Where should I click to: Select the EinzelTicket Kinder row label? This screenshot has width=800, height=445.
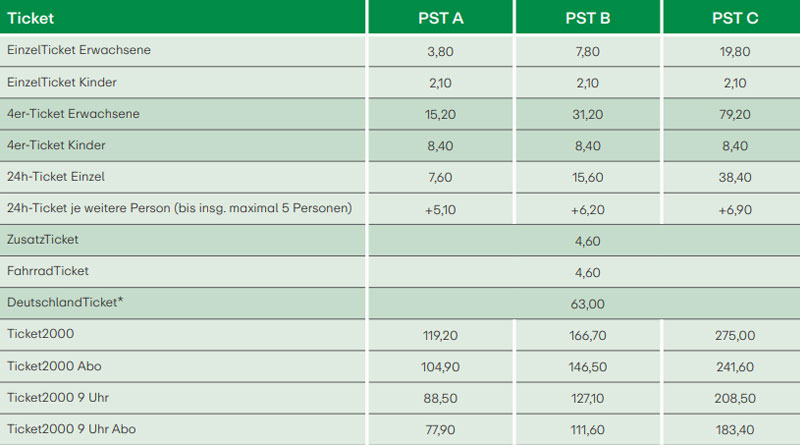62,82
